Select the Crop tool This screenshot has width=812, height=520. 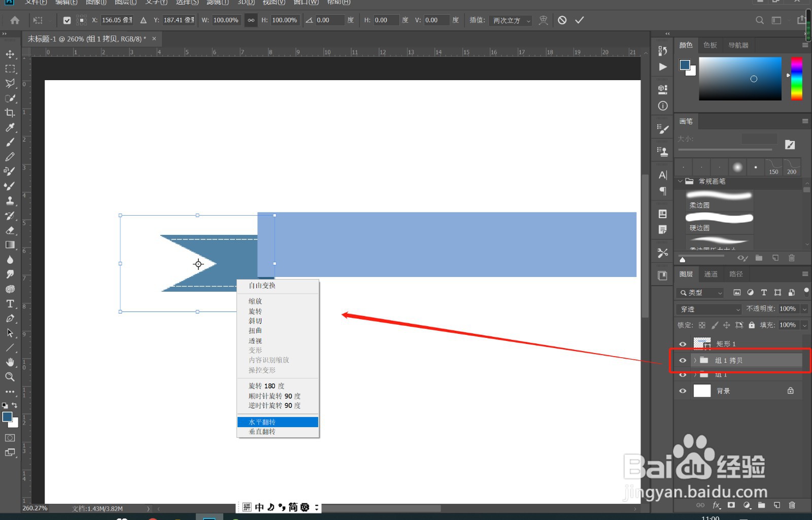click(x=10, y=113)
